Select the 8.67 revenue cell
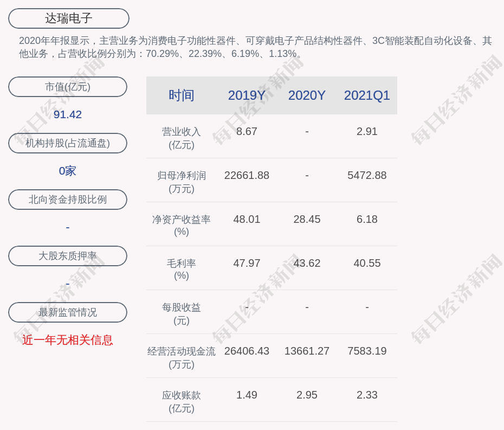Viewport: 504px width, 430px height. click(247, 132)
